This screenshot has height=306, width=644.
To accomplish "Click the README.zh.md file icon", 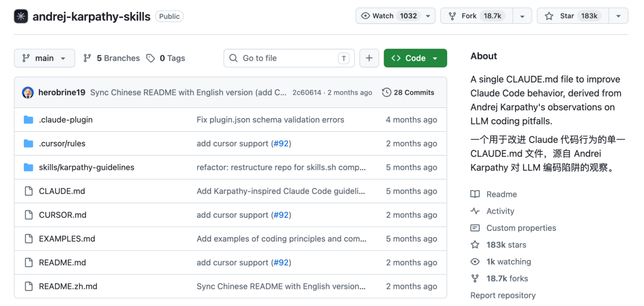I will (29, 287).
